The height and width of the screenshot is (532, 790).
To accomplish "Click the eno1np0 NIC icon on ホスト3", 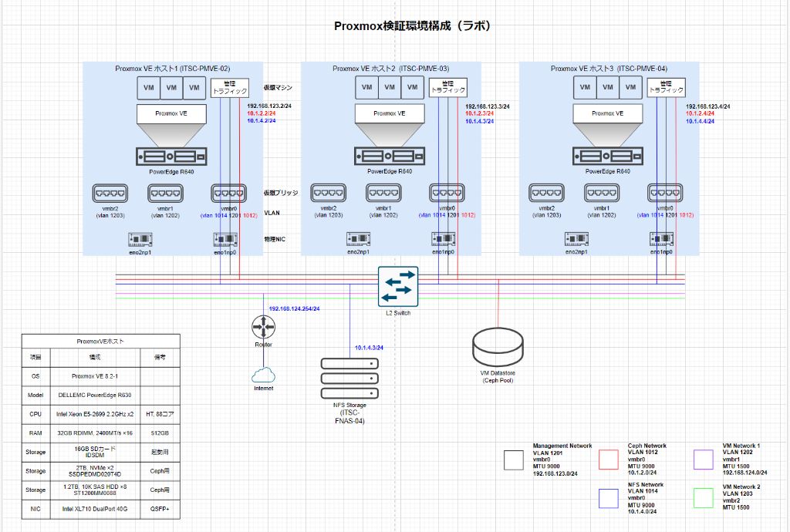I will coord(660,239).
